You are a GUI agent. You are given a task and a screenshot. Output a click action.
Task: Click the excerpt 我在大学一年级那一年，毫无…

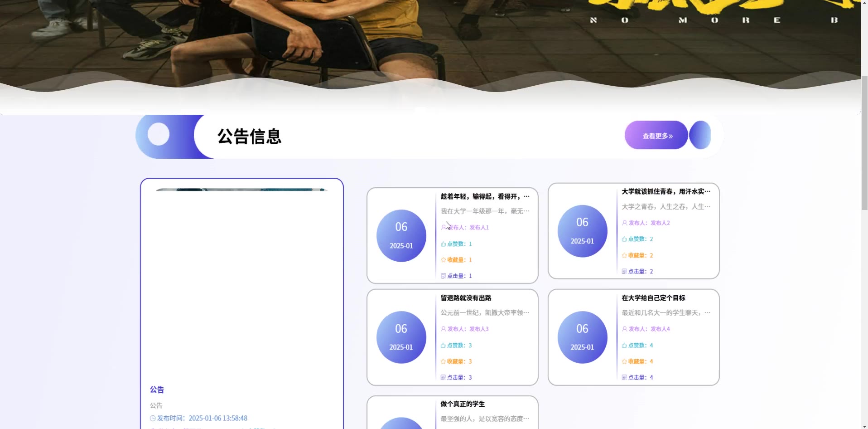click(x=485, y=211)
